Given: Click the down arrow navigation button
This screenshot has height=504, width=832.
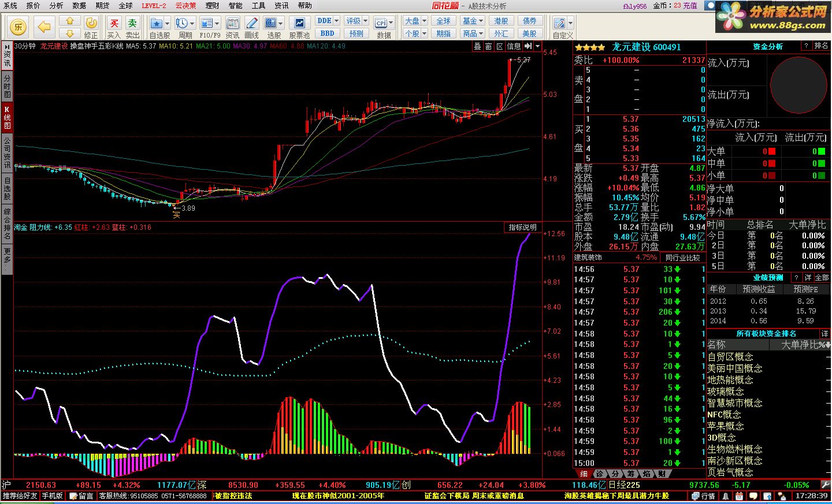Looking at the screenshot, I should 70,32.
